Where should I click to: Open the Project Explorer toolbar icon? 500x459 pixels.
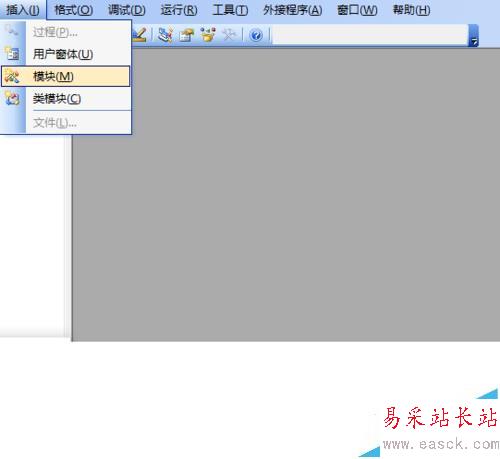click(x=165, y=35)
